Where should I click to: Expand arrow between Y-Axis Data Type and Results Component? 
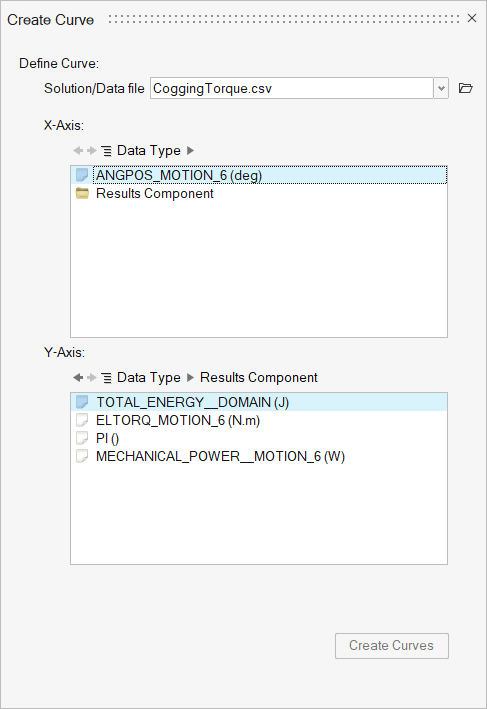[x=190, y=378]
